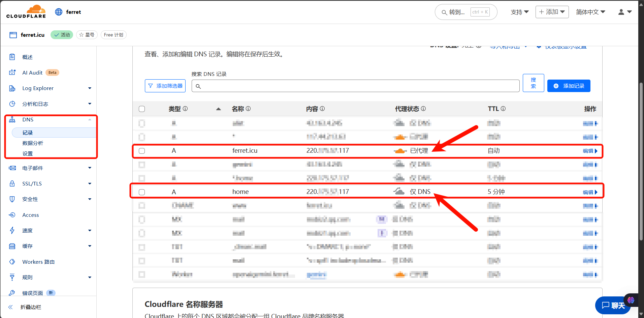
Task: Expand 速度 section arrow
Action: pyautogui.click(x=90, y=230)
